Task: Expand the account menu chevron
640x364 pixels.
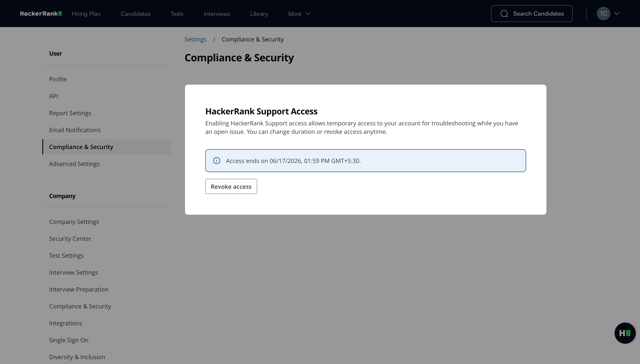Action: [617, 14]
